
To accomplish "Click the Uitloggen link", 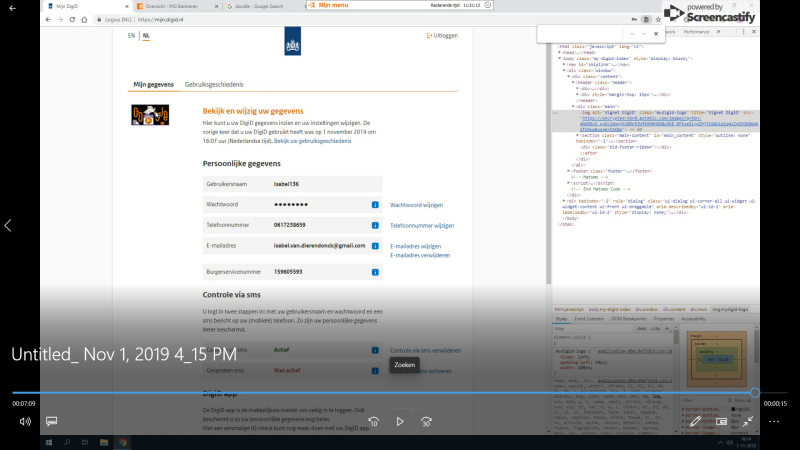I will coord(442,35).
